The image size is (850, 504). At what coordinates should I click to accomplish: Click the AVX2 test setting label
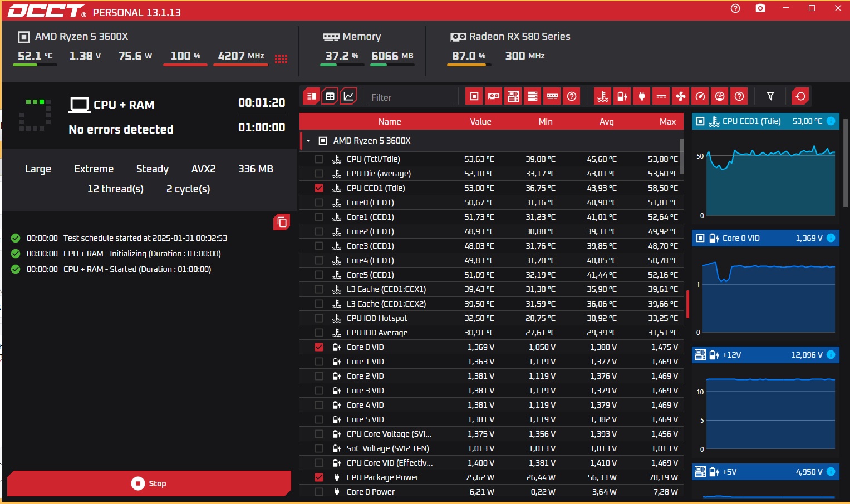(204, 169)
